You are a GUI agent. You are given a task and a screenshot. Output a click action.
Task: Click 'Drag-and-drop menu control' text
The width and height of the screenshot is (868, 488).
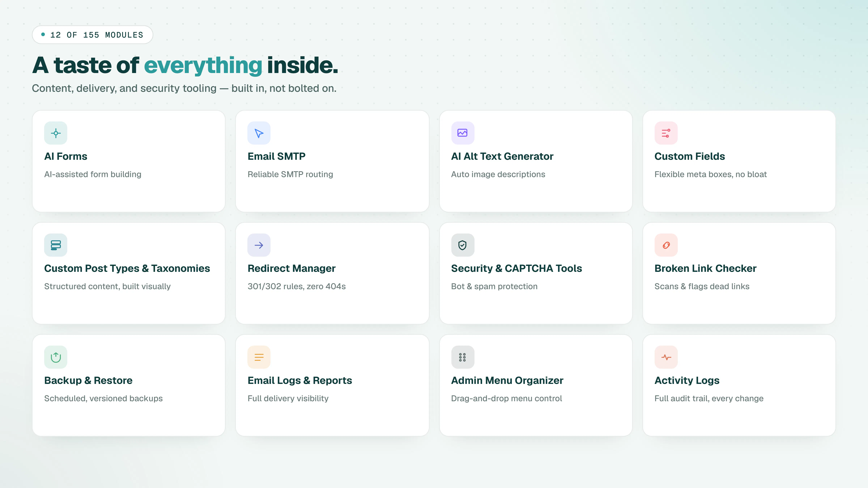coord(507,398)
